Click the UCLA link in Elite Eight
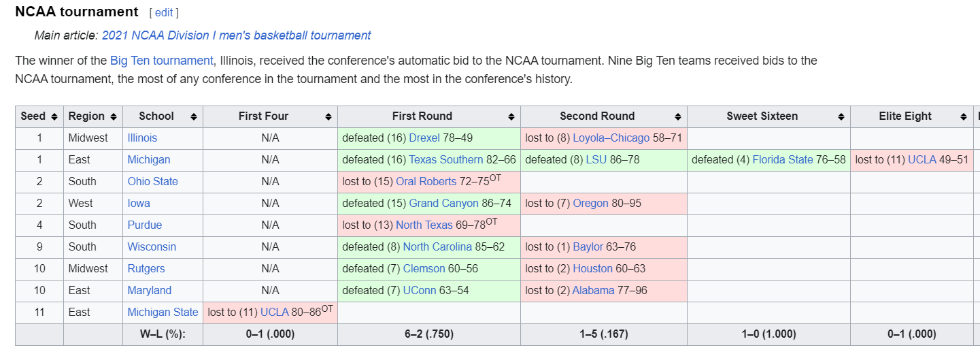This screenshot has height=352, width=980. pyautogui.click(x=922, y=159)
